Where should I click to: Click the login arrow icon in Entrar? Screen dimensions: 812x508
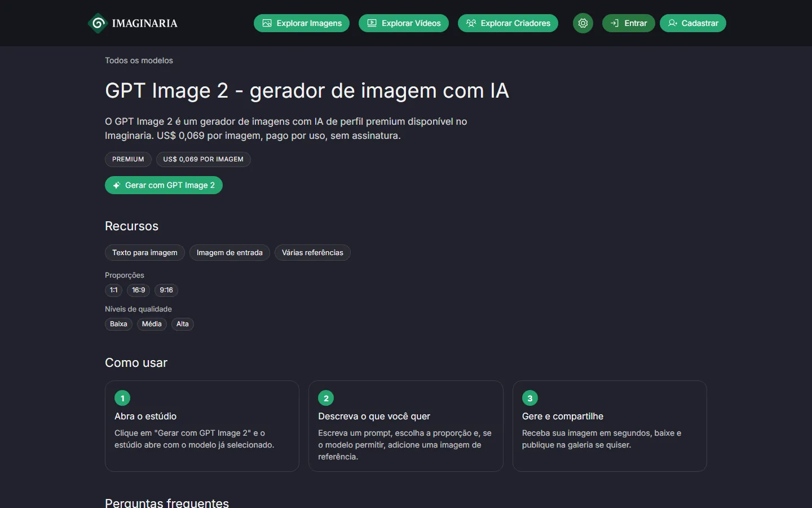(x=615, y=23)
